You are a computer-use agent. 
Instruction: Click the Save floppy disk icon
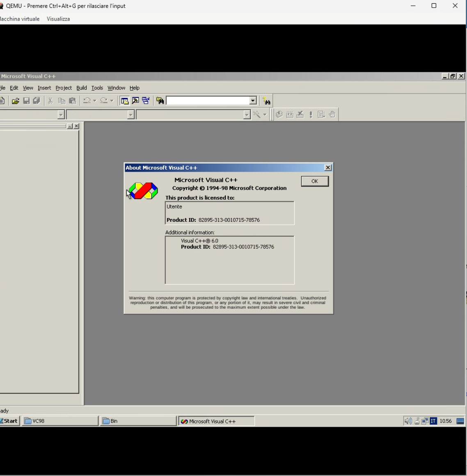tap(26, 101)
